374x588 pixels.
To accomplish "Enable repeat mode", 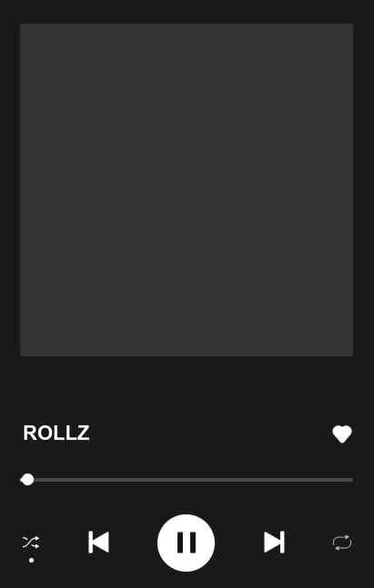I will tap(342, 543).
